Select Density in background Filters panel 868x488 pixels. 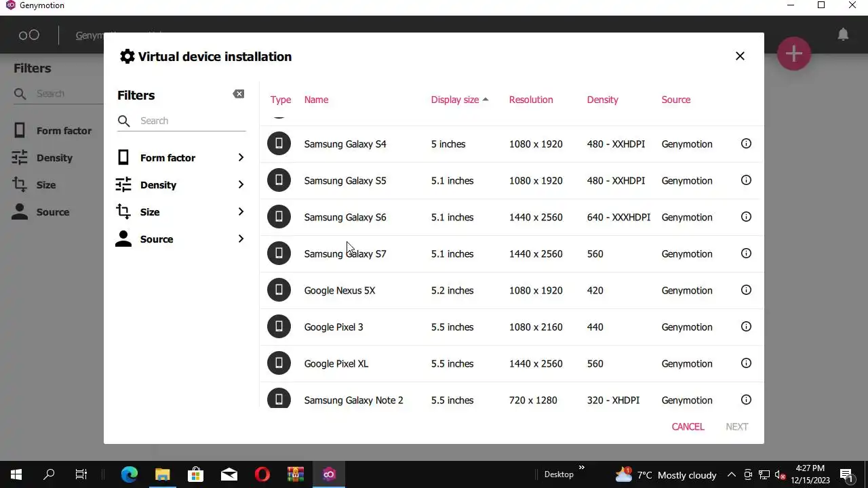pos(43,158)
